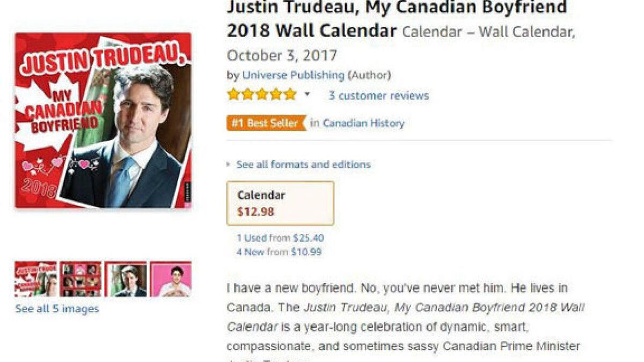Select the third thumbnail with suit portrait
644x362 pixels.
(126, 279)
